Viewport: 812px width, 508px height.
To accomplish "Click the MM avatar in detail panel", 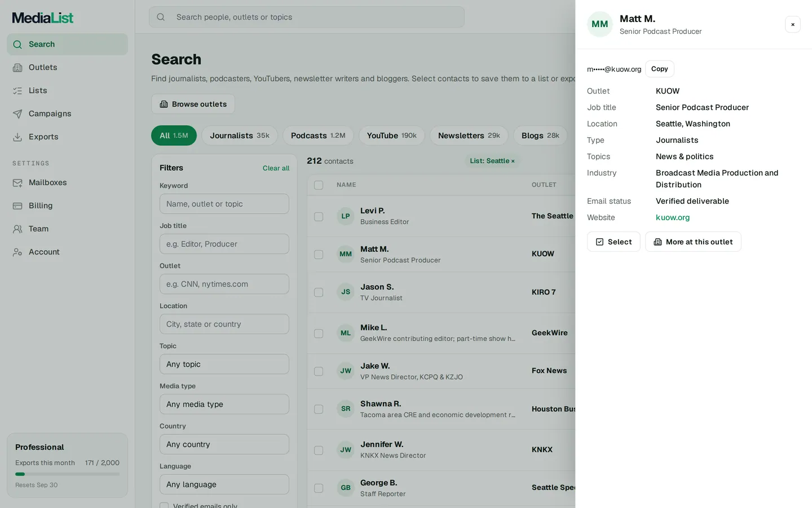I will point(599,24).
